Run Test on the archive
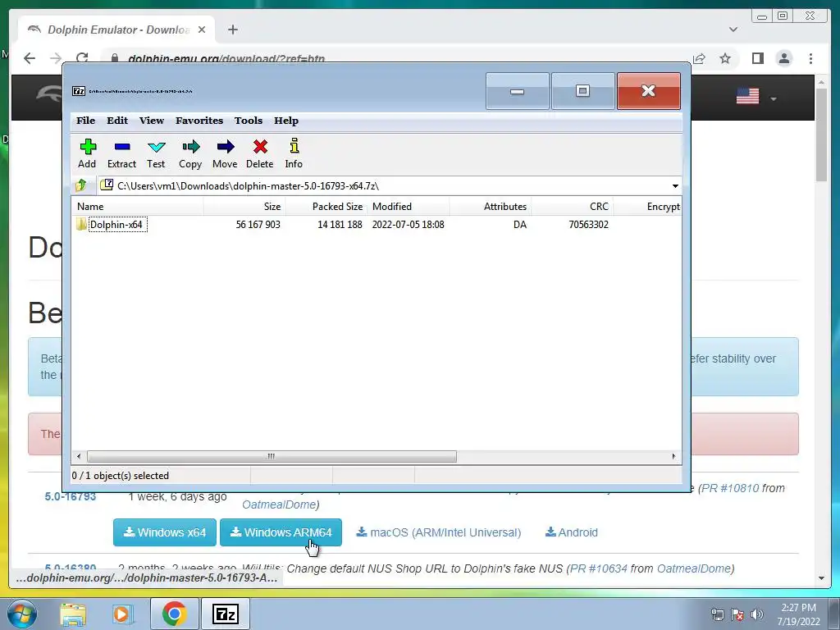The image size is (840, 630). point(156,153)
